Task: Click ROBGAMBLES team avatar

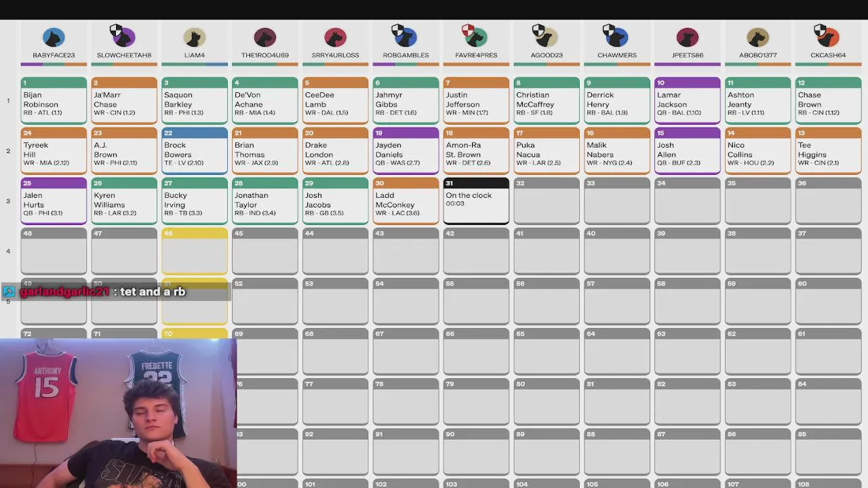Action: (x=406, y=37)
